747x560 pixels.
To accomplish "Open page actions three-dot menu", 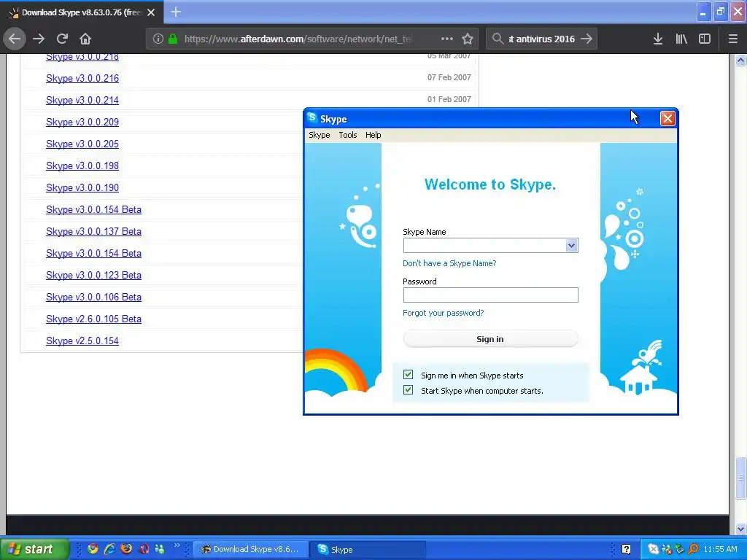I will pos(447,39).
